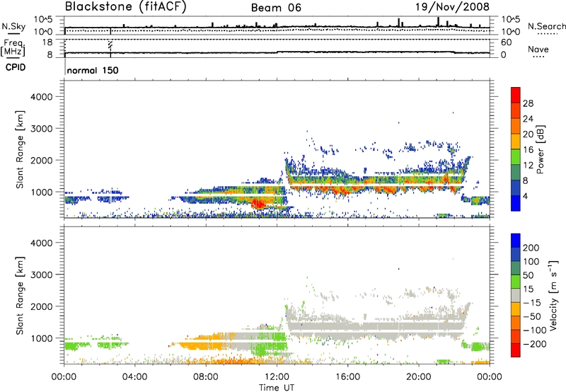Click the red high-power patch near 11:00 in the power panel
The image size is (566, 392).
[x=259, y=204]
